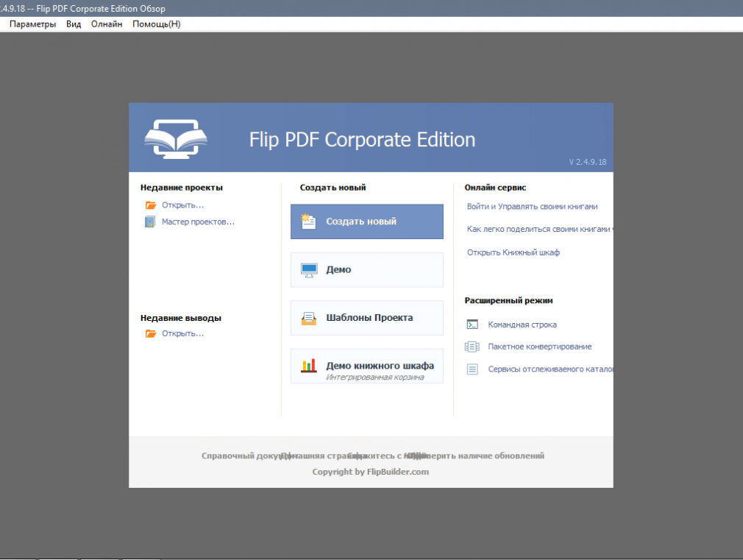
Task: Click the Мастер проектов wizard icon
Action: (x=150, y=222)
